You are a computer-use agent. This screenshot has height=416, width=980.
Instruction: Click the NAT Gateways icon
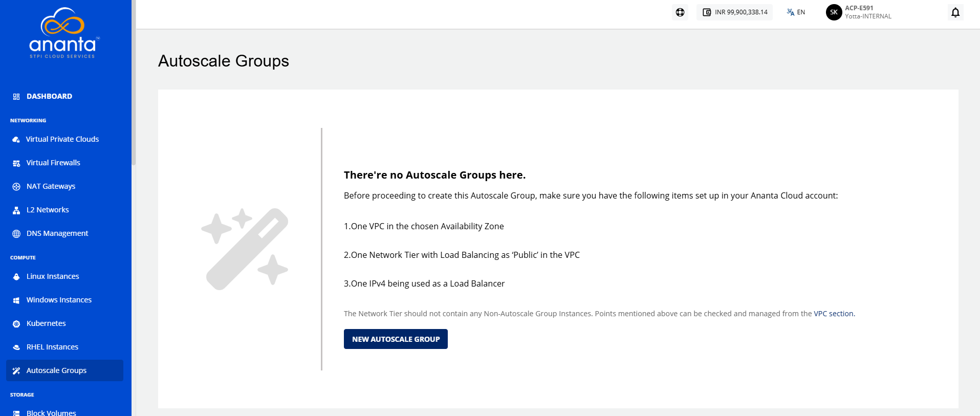(x=16, y=187)
